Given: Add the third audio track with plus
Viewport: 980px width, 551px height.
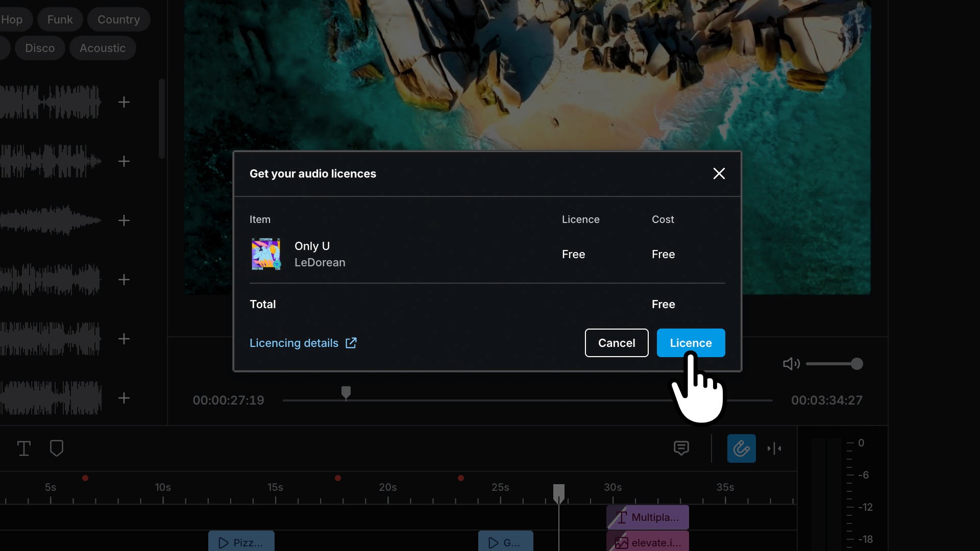Looking at the screenshot, I should [124, 220].
